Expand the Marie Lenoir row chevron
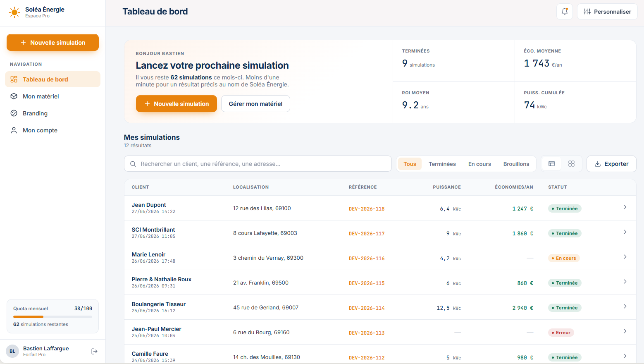This screenshot has height=364, width=644. point(625,257)
